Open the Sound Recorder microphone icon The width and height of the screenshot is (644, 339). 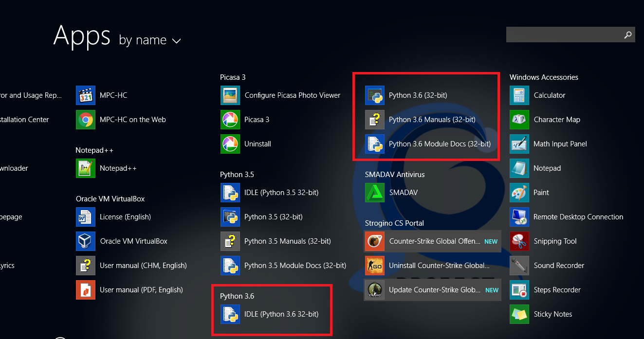click(519, 266)
